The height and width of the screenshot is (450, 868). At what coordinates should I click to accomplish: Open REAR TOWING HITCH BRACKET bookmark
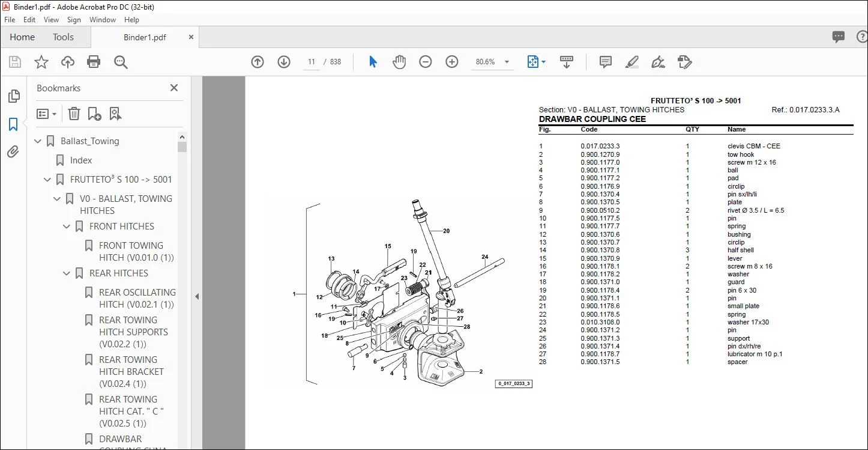click(131, 372)
